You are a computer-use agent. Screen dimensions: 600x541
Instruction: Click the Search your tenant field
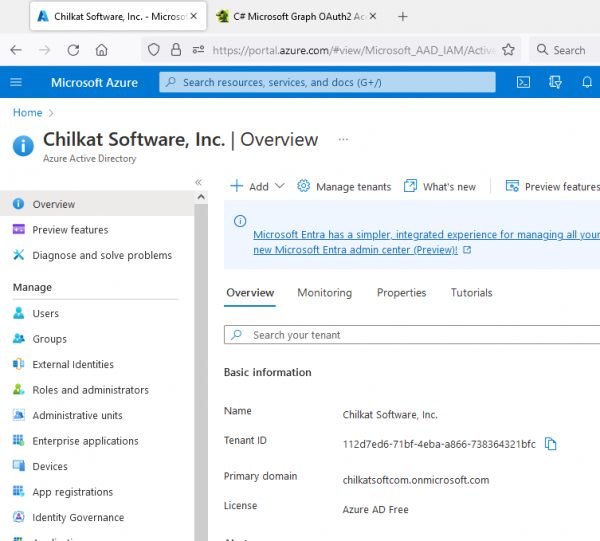click(410, 335)
